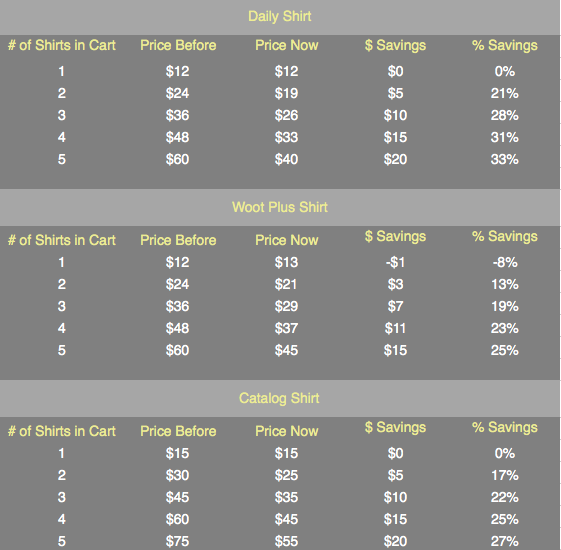Image resolution: width=561 pixels, height=550 pixels.
Task: Click the $75 Price Before cell
Action: [177, 541]
